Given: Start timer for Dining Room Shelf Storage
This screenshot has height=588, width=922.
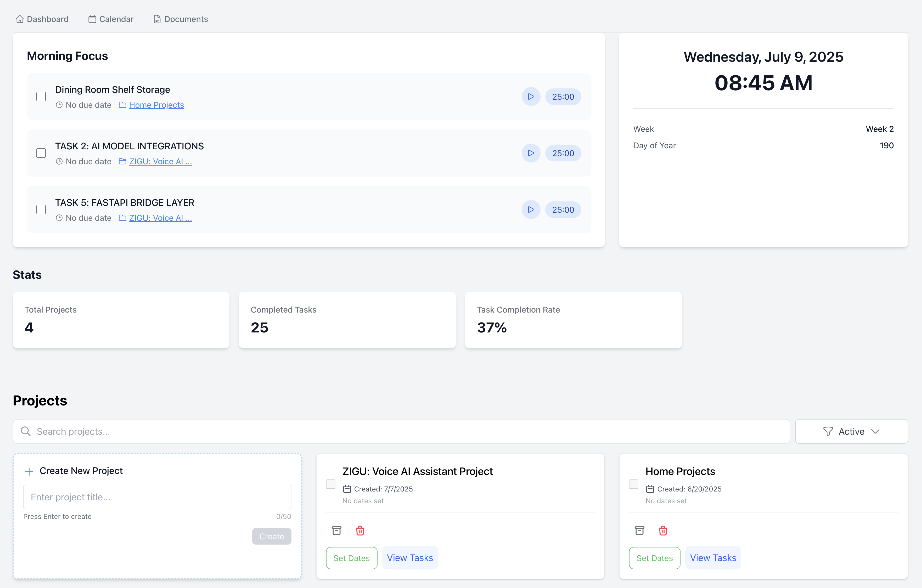Looking at the screenshot, I should tap(531, 97).
